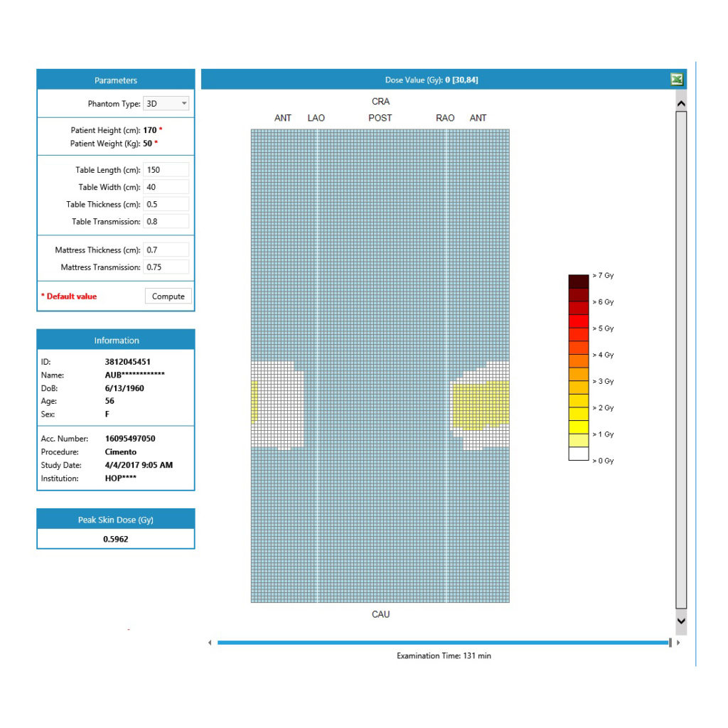Select the Table Transmission field
This screenshot has height=728, width=728.
(166, 221)
